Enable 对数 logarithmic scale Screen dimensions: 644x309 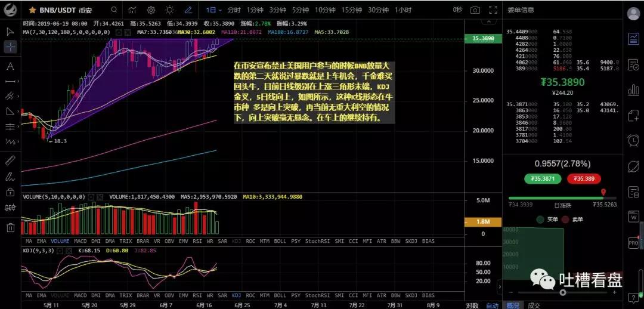pos(472,305)
